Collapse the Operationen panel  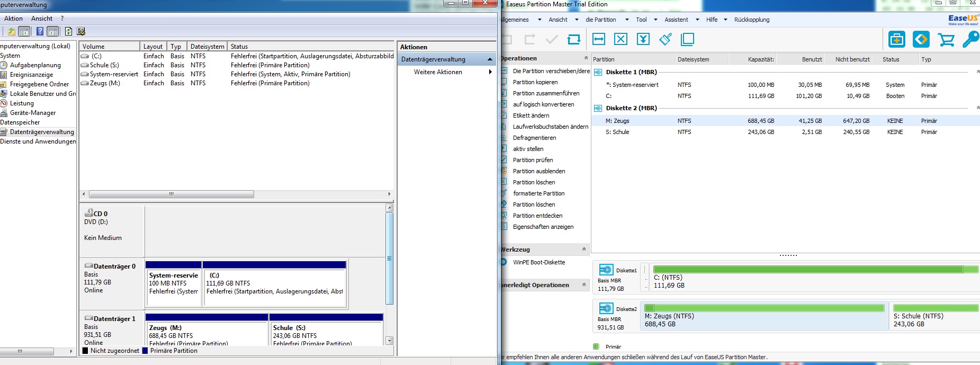[586, 58]
